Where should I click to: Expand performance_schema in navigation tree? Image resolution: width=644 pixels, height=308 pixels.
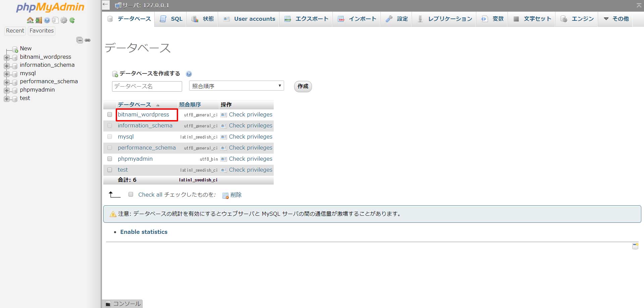coord(6,82)
